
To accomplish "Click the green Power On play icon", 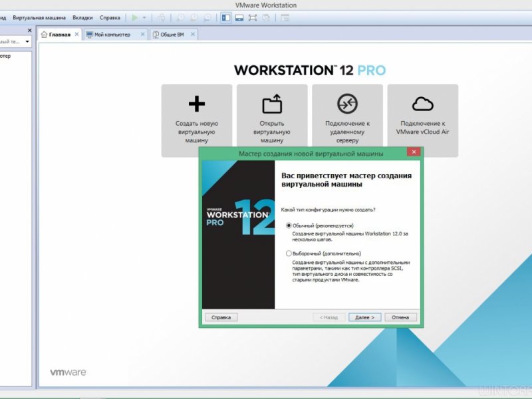I will [135, 18].
